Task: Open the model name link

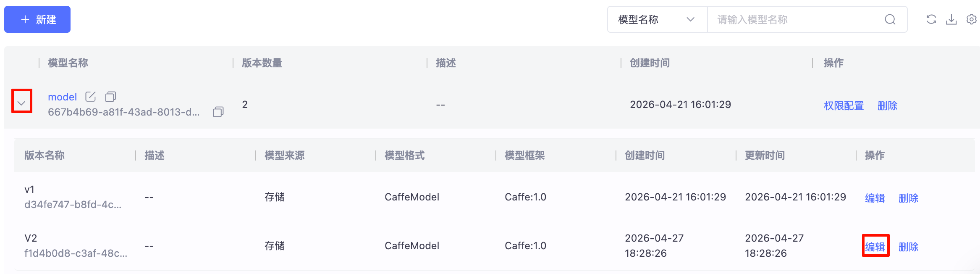Action: (x=63, y=97)
